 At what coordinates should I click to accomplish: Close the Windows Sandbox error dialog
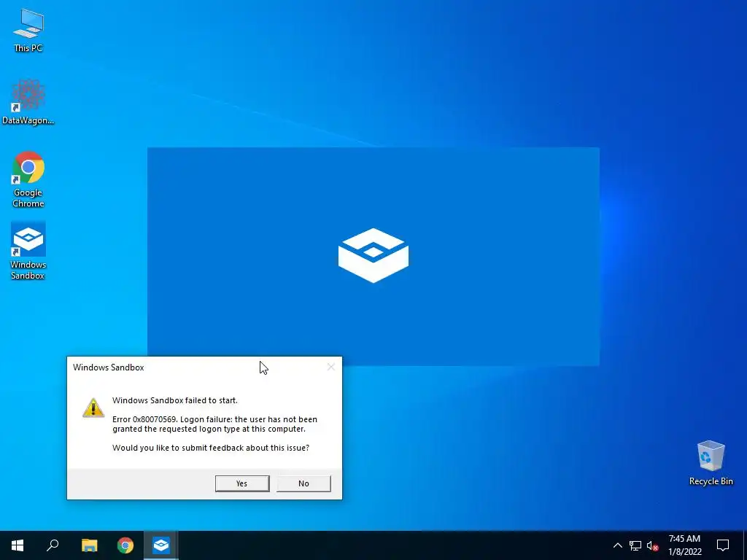330,367
